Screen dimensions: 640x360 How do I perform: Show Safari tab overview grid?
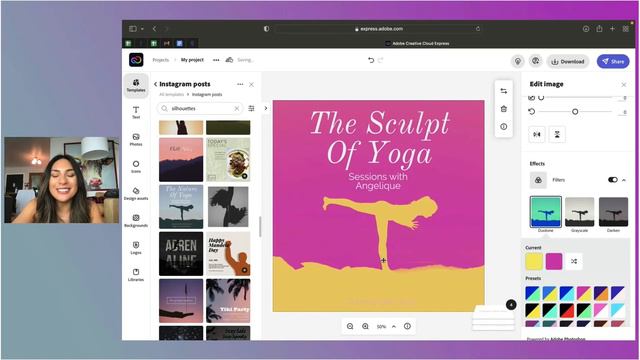pos(625,29)
